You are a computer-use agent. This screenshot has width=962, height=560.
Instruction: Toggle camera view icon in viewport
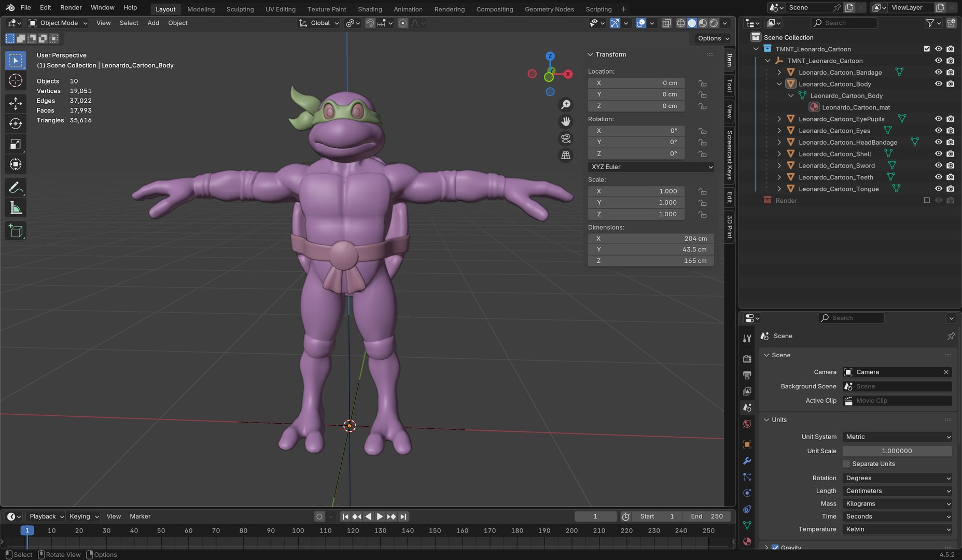pyautogui.click(x=566, y=138)
